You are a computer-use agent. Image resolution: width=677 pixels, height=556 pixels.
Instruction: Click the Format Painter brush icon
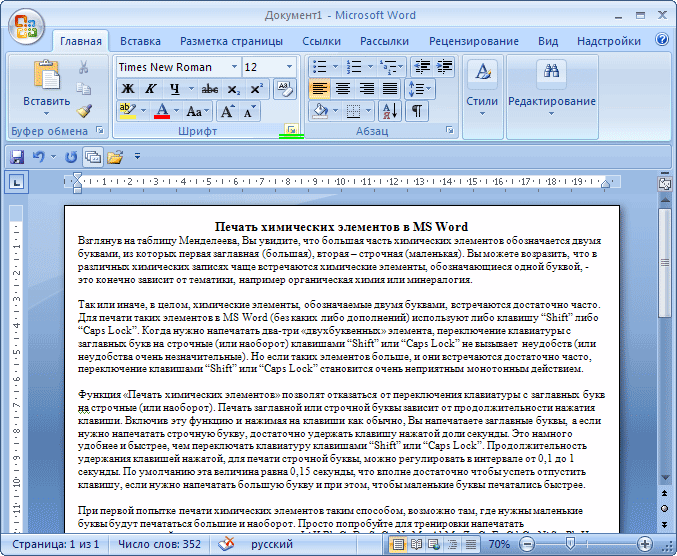point(84,110)
